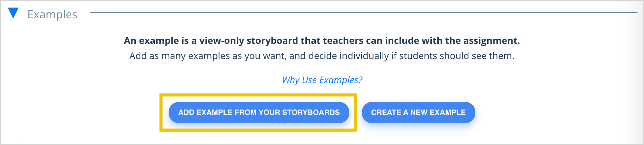Click Create A New Example button
The width and height of the screenshot is (644, 145).
[x=418, y=113]
